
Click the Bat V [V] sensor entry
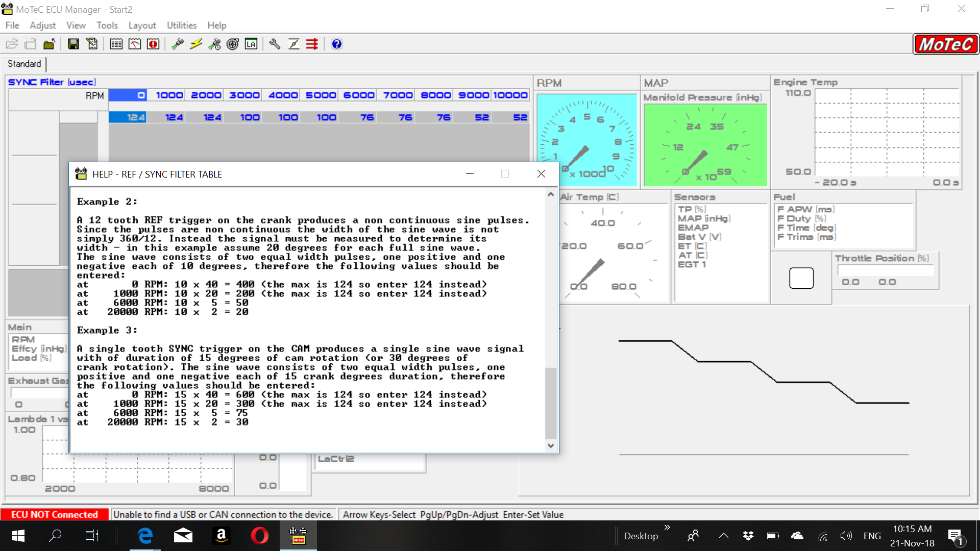click(699, 237)
